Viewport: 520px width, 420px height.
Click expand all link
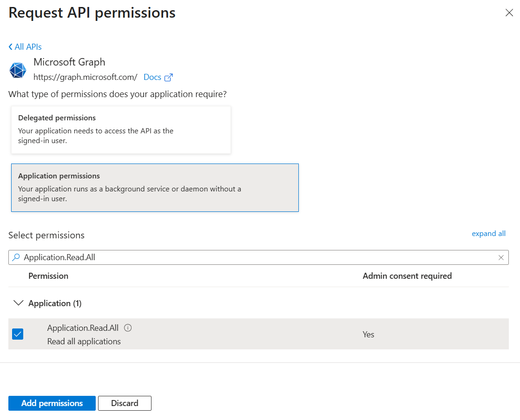pyautogui.click(x=488, y=233)
